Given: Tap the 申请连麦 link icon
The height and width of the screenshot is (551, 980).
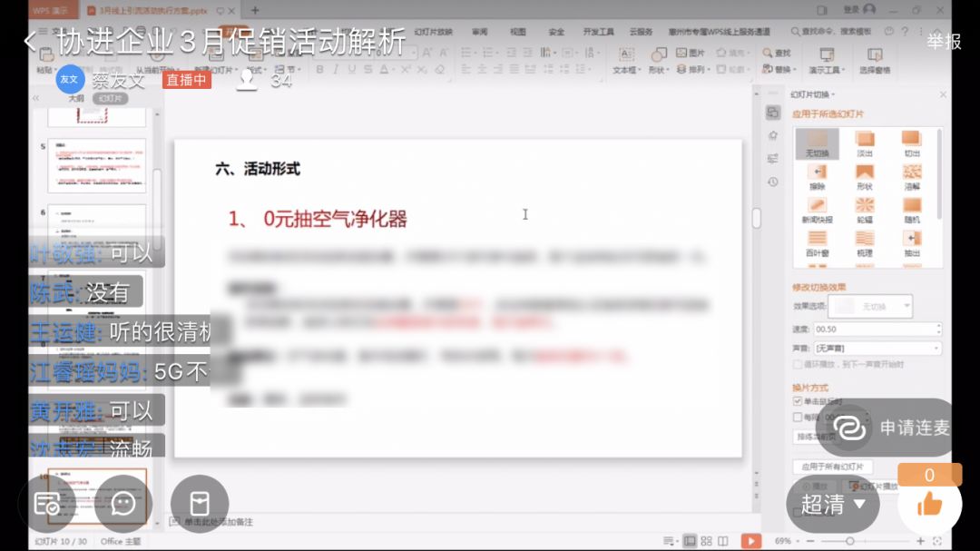Looking at the screenshot, I should point(848,428).
